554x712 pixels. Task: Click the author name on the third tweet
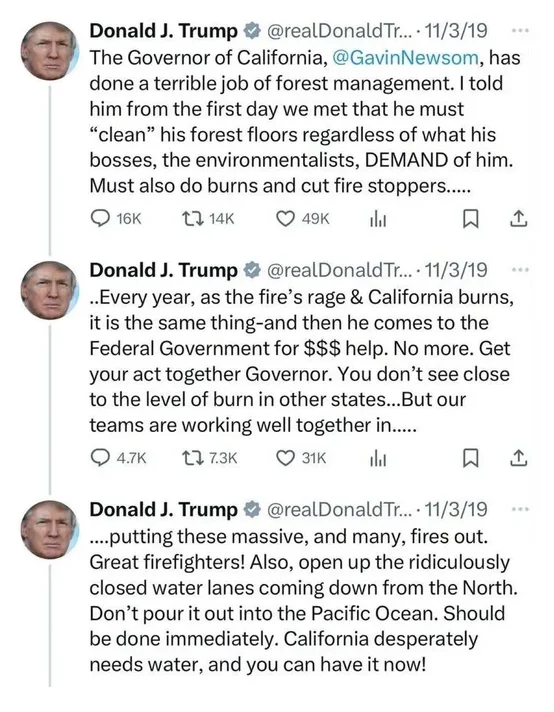click(x=163, y=510)
